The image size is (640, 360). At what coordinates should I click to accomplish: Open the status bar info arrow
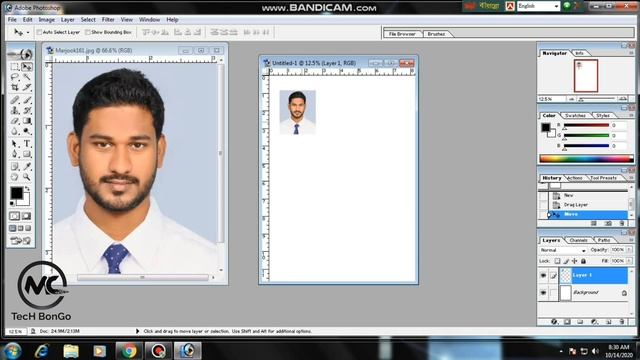pyautogui.click(x=137, y=331)
